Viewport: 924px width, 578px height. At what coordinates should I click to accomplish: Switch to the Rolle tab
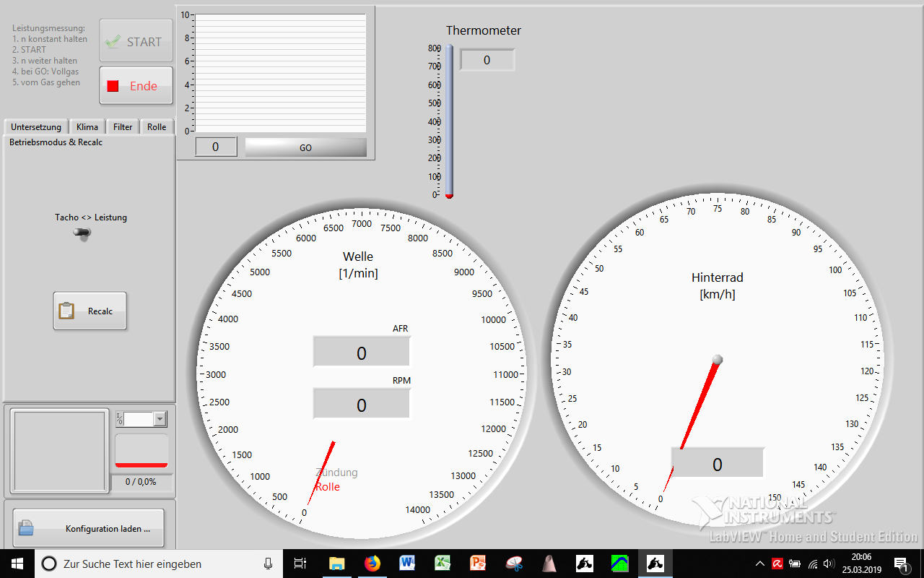157,126
